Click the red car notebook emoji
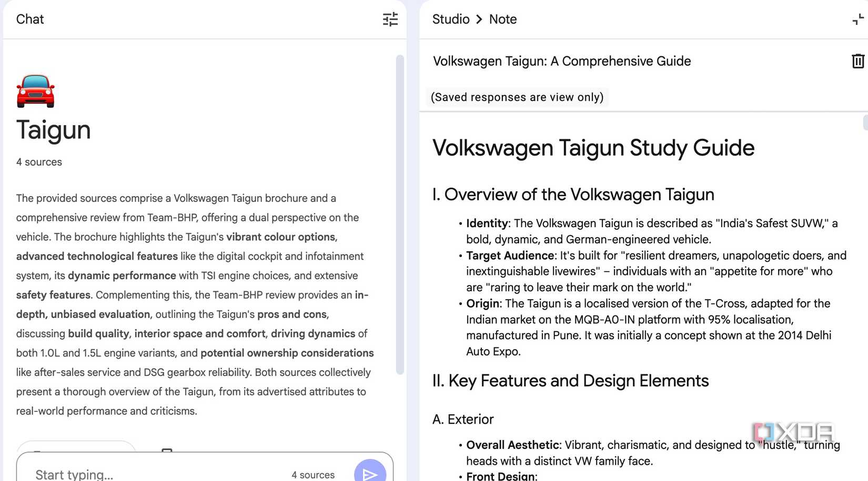 [35, 90]
